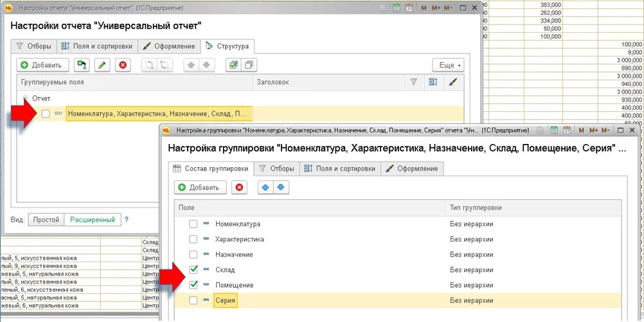Click the Тип группировки column header
This screenshot has height=322, width=644.
(x=533, y=208)
